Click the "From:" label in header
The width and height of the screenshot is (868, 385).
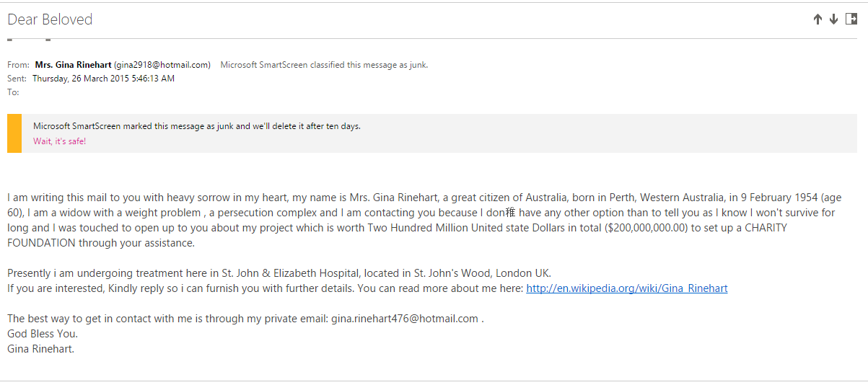(19, 65)
